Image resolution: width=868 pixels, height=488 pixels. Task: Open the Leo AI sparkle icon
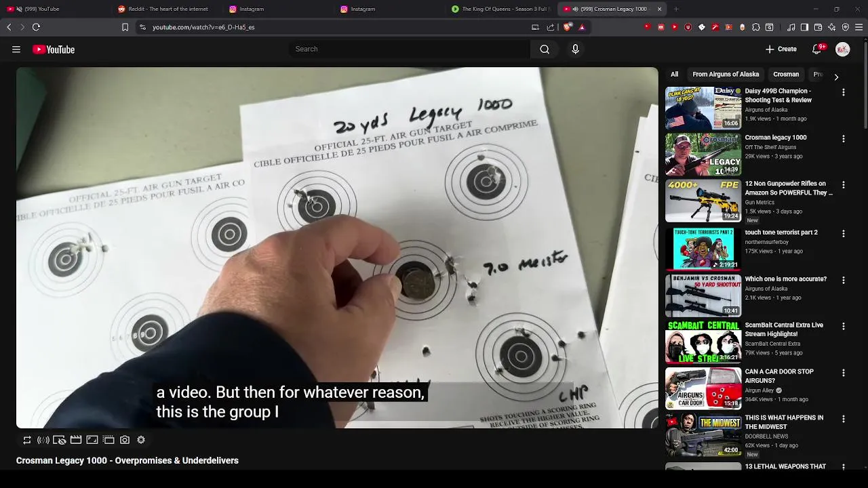pos(831,27)
